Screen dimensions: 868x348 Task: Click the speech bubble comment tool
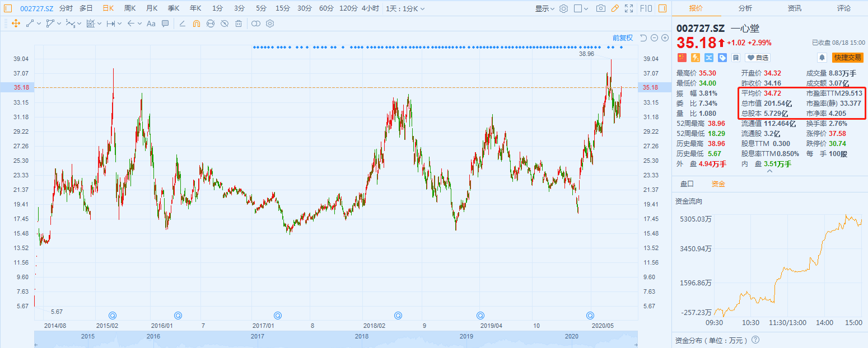[x=165, y=23]
